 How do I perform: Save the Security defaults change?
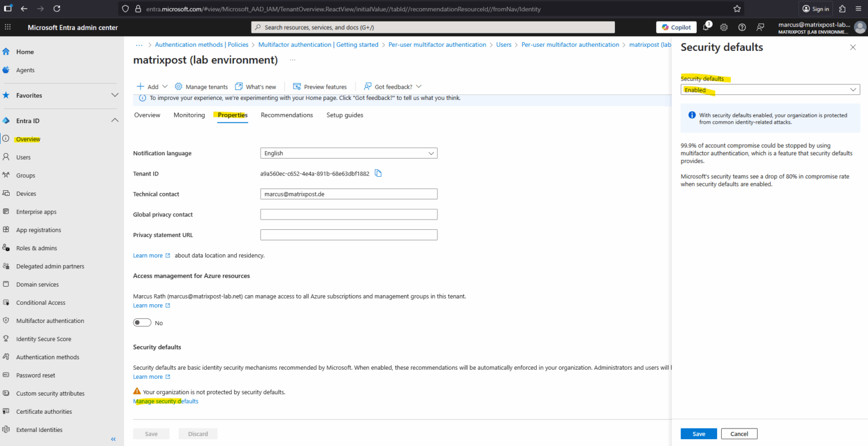tap(698, 434)
